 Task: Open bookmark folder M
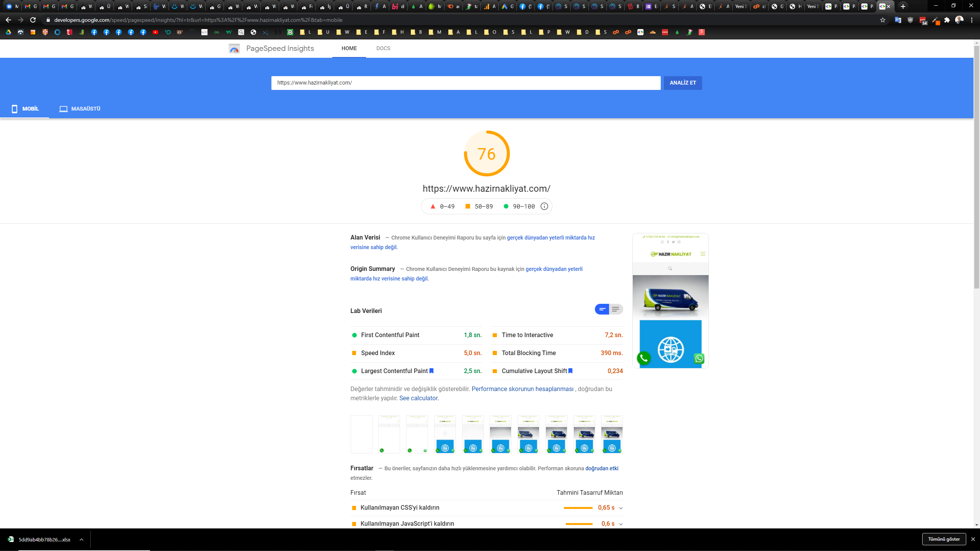(435, 32)
